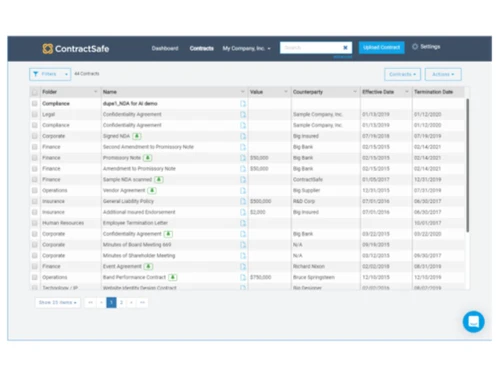
Task: Click Human Resources folder cell
Action: 63,223
